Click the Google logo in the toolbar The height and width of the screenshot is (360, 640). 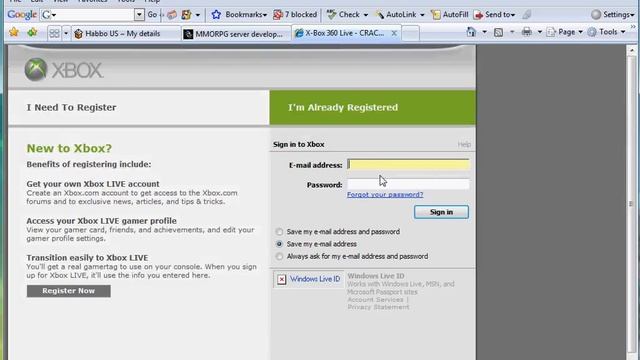[22, 15]
